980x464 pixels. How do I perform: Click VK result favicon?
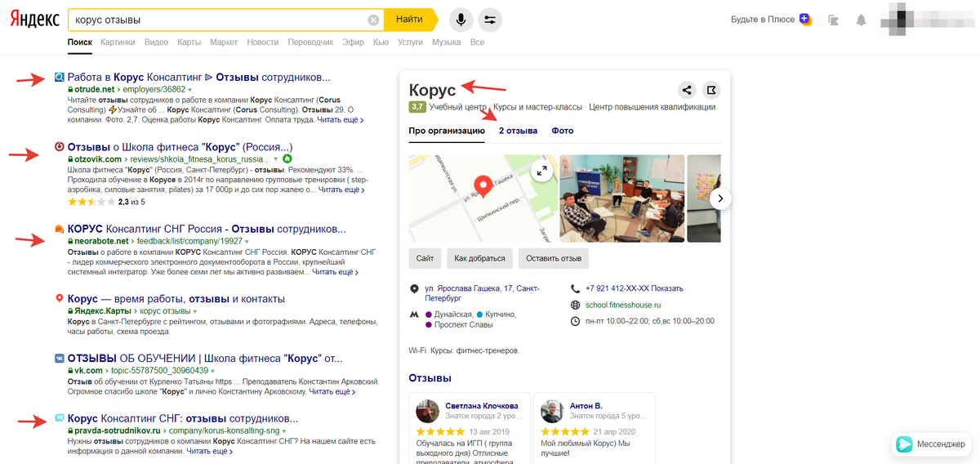point(59,358)
